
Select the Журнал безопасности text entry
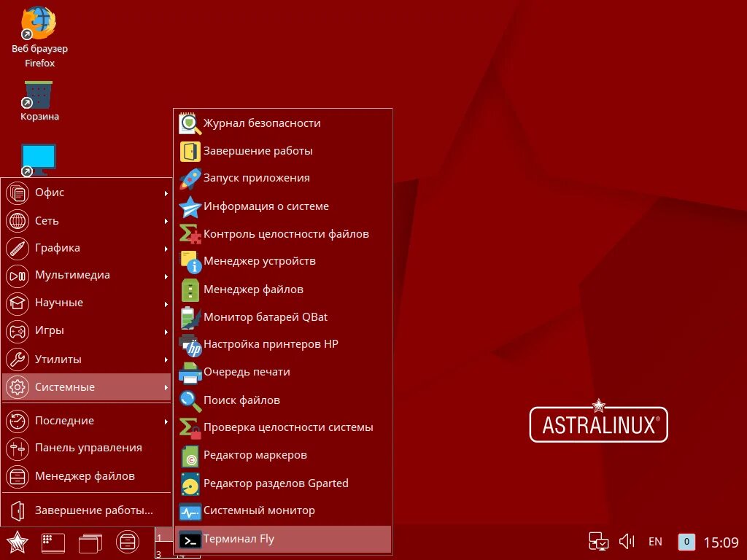(x=262, y=123)
